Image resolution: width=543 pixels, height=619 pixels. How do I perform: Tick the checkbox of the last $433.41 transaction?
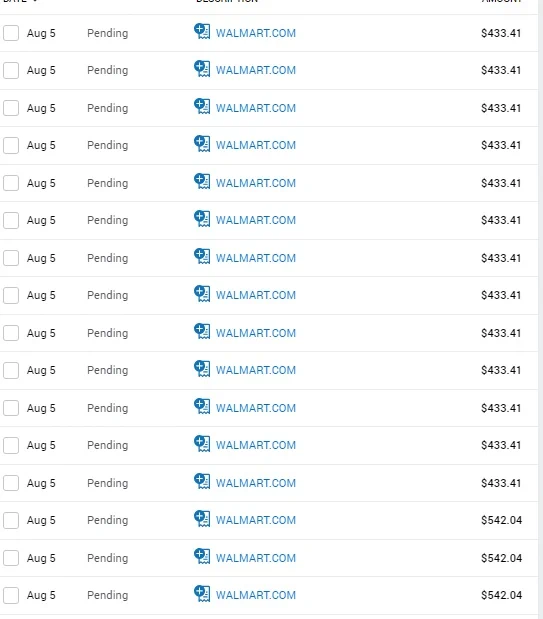pyautogui.click(x=11, y=483)
